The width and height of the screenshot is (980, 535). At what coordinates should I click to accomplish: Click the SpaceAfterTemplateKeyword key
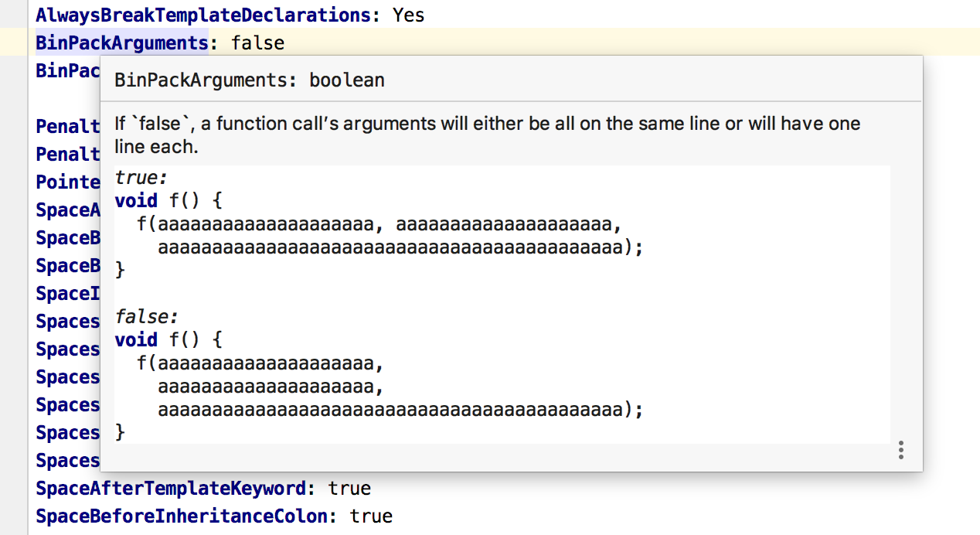171,489
